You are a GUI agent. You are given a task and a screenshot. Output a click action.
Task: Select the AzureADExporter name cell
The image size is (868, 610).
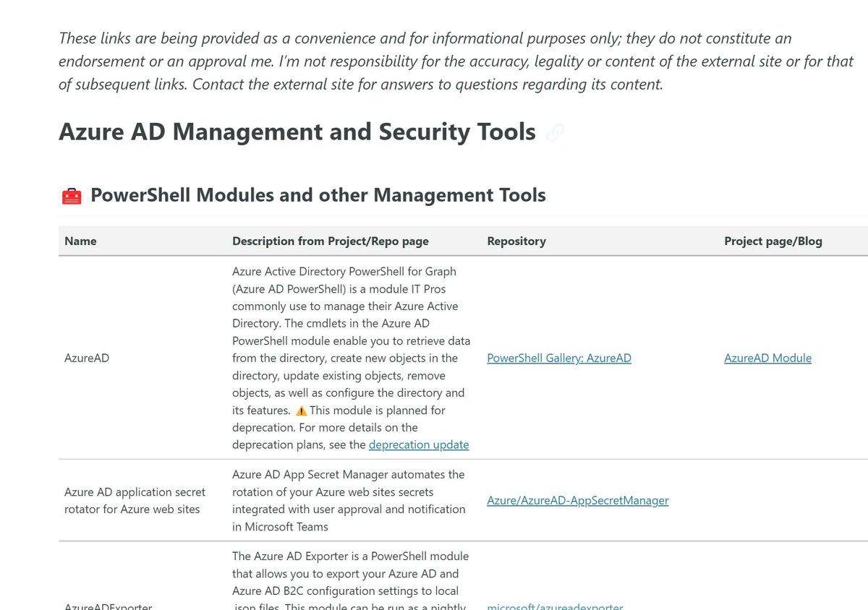[x=109, y=607]
